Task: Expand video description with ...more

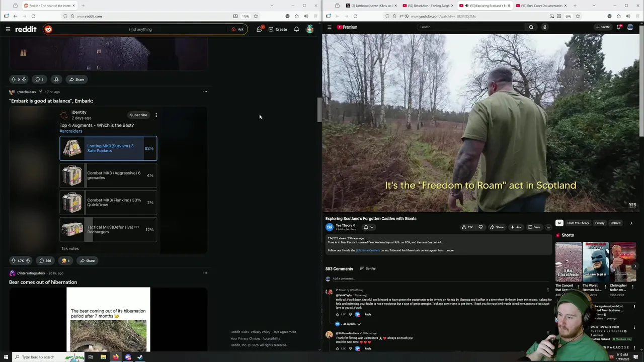Action: click(449, 250)
